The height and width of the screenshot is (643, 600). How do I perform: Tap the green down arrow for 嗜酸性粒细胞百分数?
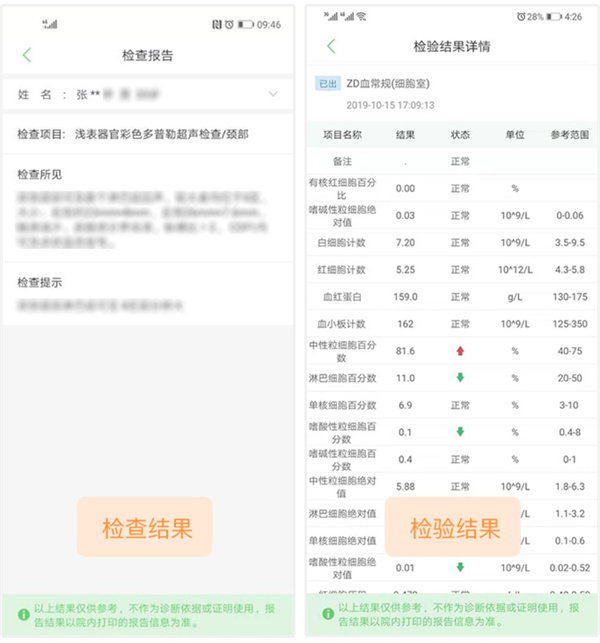click(x=460, y=432)
